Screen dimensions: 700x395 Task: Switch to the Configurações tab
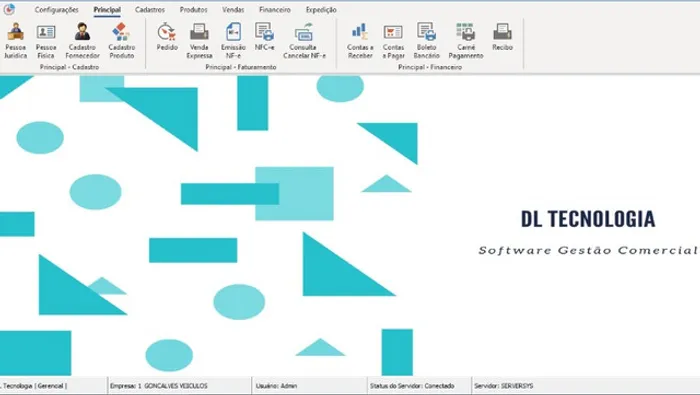(x=56, y=9)
